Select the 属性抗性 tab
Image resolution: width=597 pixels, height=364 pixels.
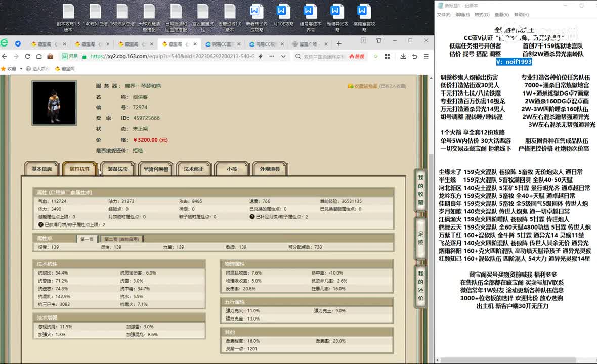pos(79,169)
